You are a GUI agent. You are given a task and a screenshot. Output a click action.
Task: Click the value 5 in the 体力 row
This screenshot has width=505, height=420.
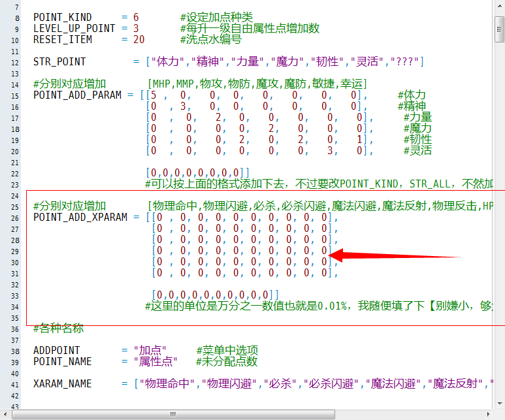pyautogui.click(x=154, y=95)
